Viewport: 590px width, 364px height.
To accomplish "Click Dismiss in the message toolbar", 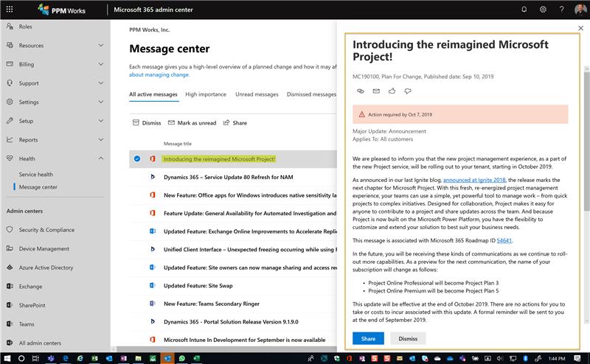I will pos(147,123).
